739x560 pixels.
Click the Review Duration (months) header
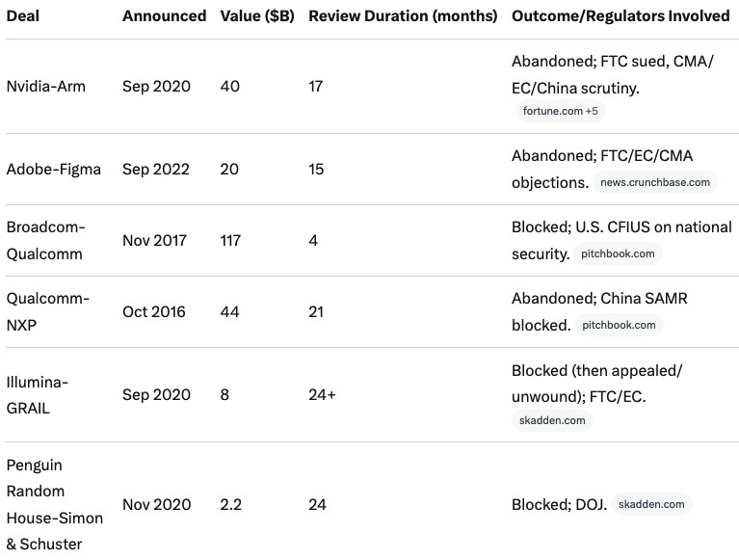click(403, 16)
